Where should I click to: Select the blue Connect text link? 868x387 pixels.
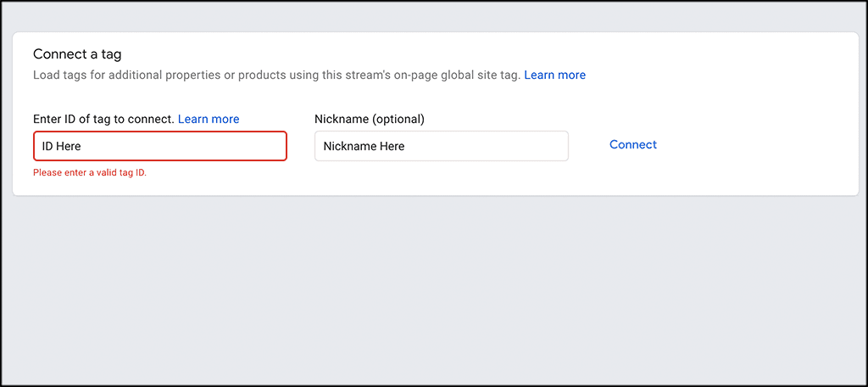point(632,144)
